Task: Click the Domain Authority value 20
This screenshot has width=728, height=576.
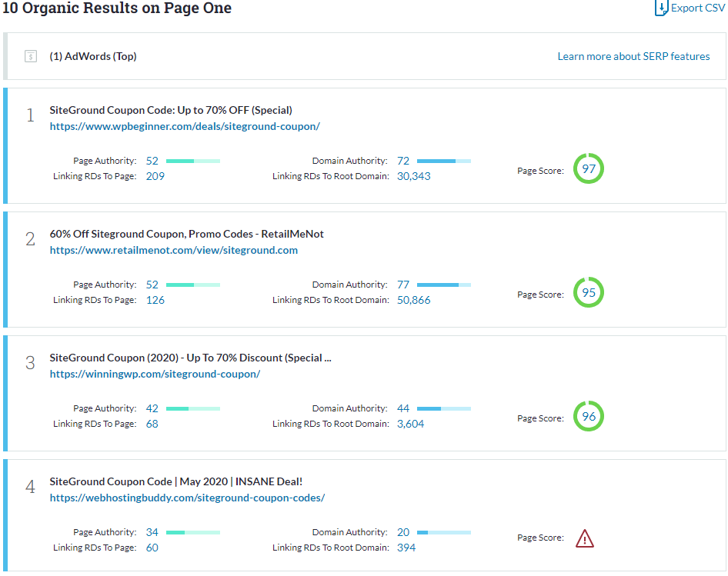Action: coord(403,532)
